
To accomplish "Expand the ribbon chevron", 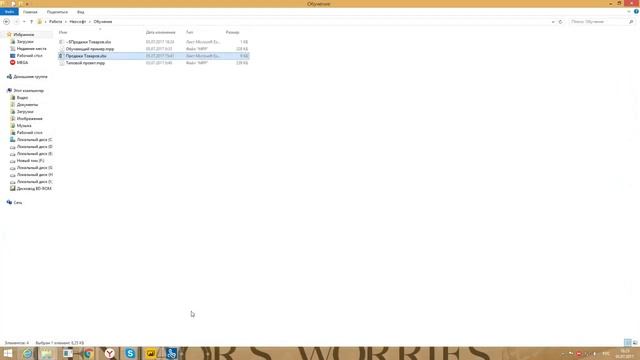I will point(629,12).
